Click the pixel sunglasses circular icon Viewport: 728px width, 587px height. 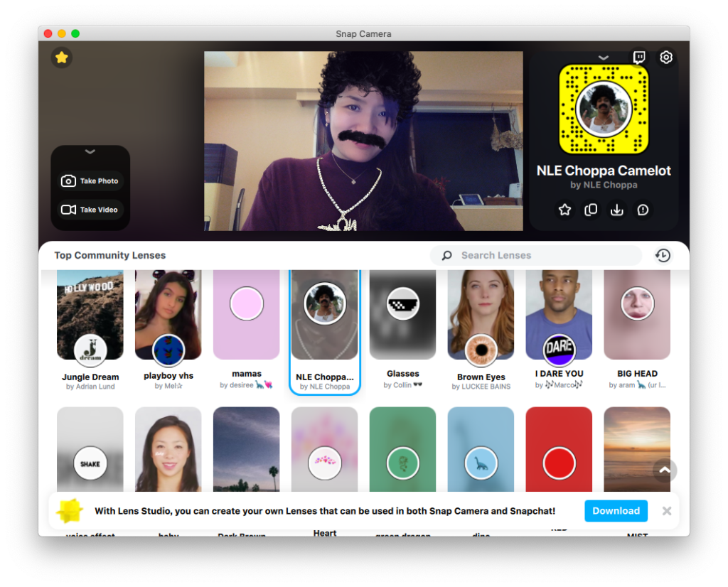[x=402, y=303]
